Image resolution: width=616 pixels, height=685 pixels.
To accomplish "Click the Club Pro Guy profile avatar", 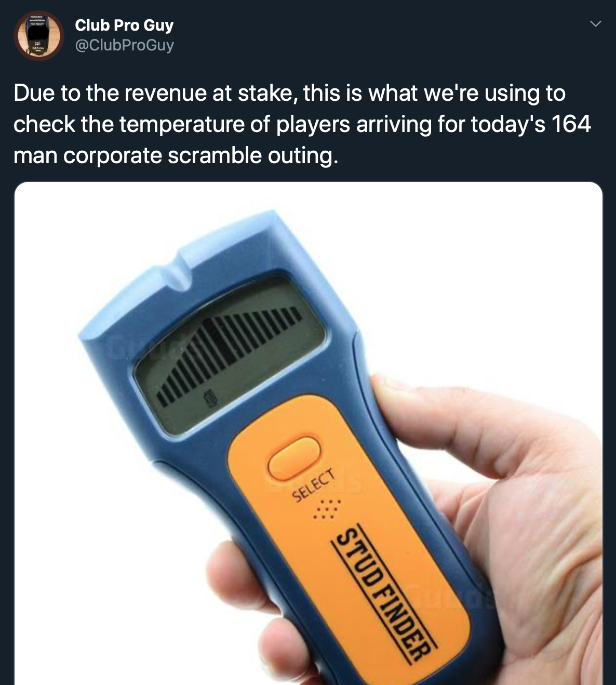I will point(38,36).
